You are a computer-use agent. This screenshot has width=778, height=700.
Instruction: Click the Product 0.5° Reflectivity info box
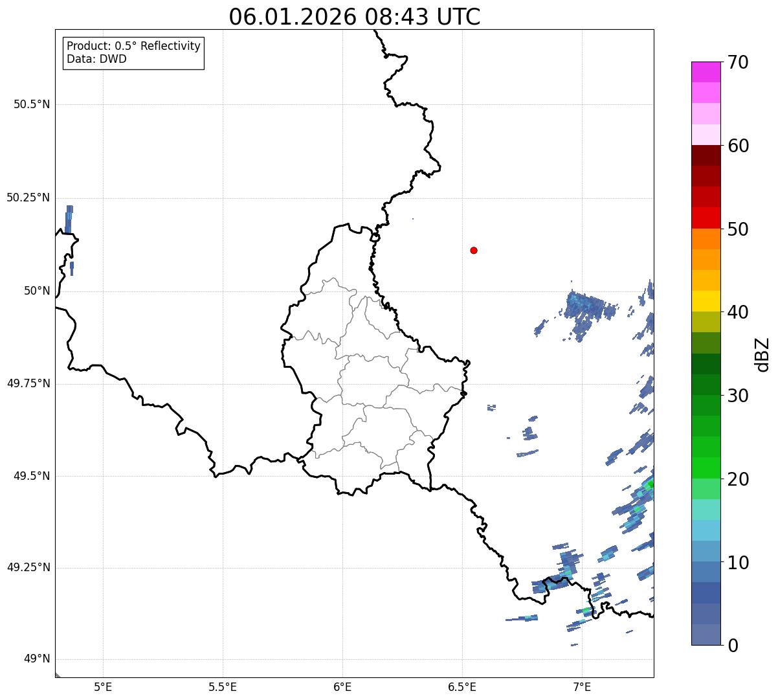pyautogui.click(x=134, y=53)
